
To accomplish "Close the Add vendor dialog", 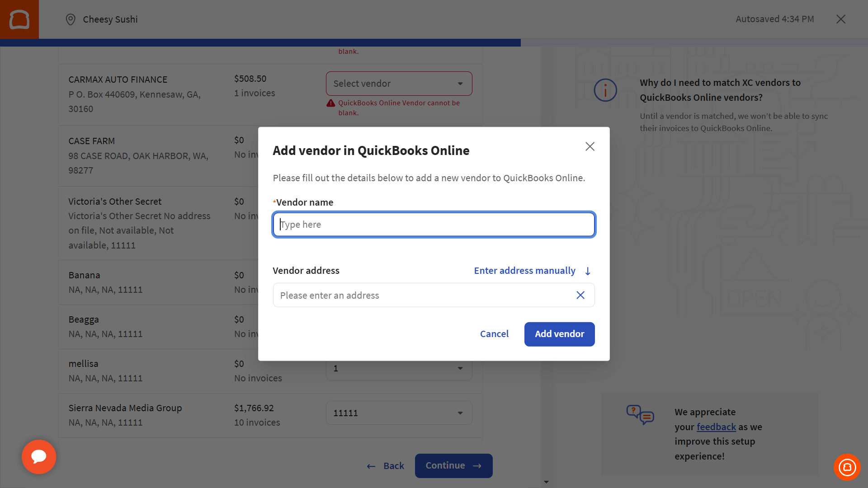I will tap(590, 146).
